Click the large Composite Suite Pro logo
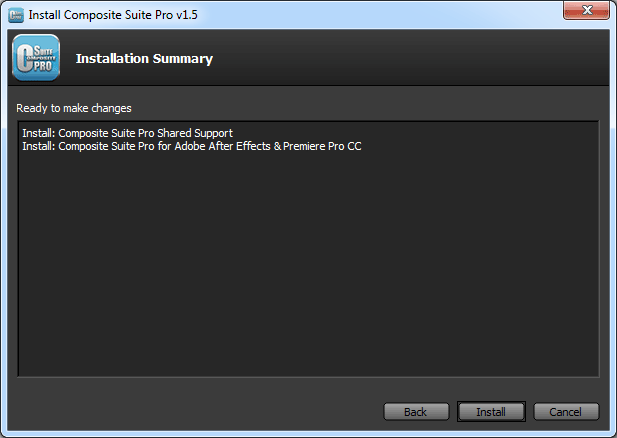Image resolution: width=617 pixels, height=438 pixels. coord(36,57)
